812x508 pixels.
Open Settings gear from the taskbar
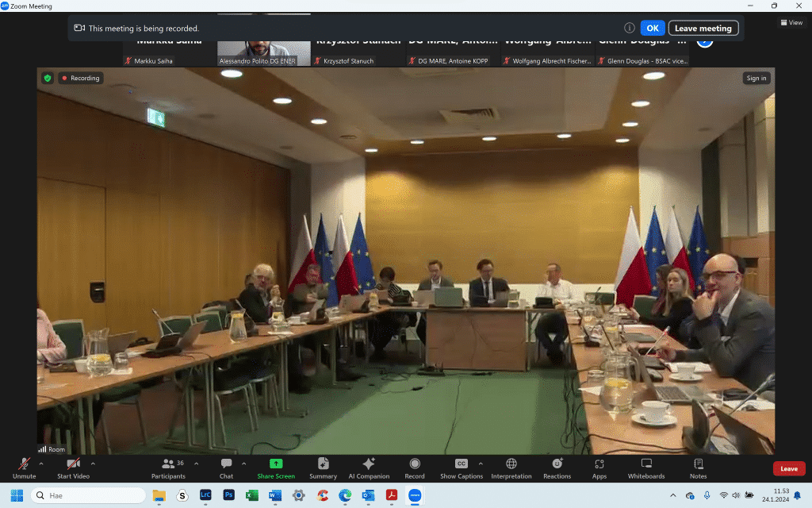[299, 495]
